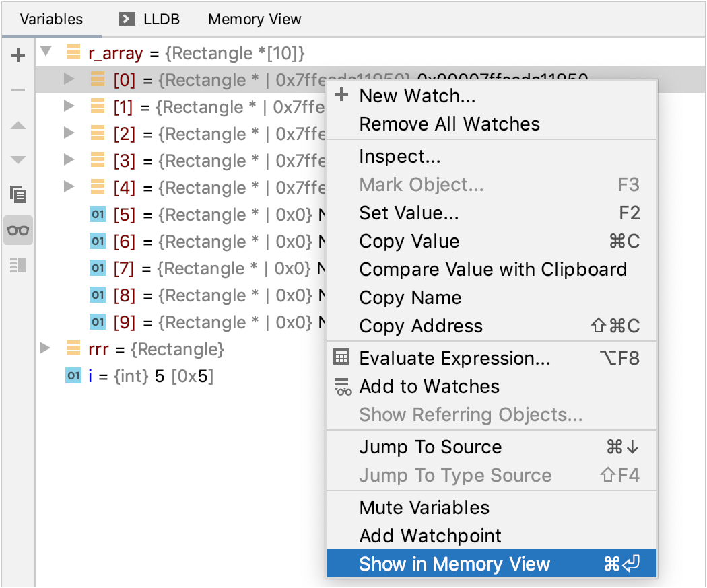Screen dimensions: 707x588
Task: Switch to the Memory View tab
Action: click(255, 19)
